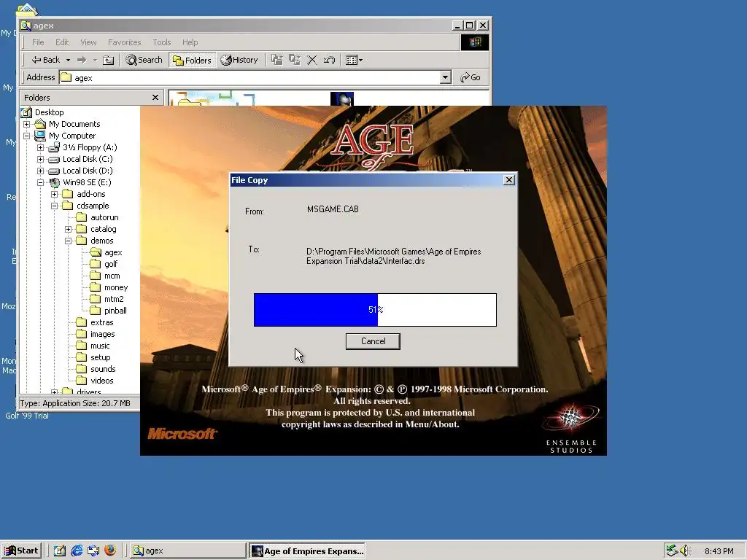Open the Favorites menu

[x=124, y=42]
